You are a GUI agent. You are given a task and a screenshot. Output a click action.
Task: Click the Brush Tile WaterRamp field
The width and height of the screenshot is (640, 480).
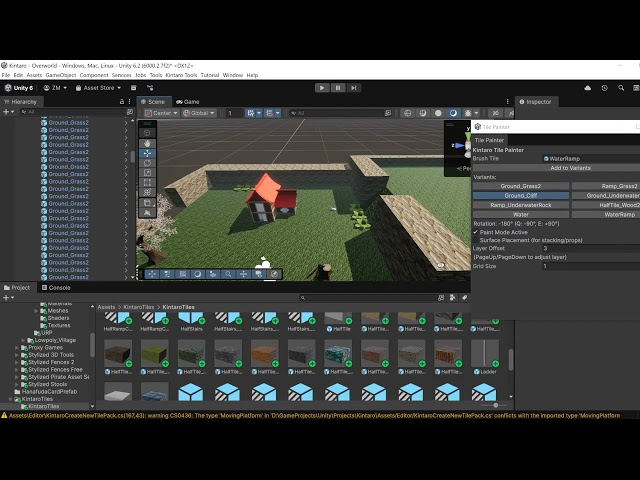point(591,158)
